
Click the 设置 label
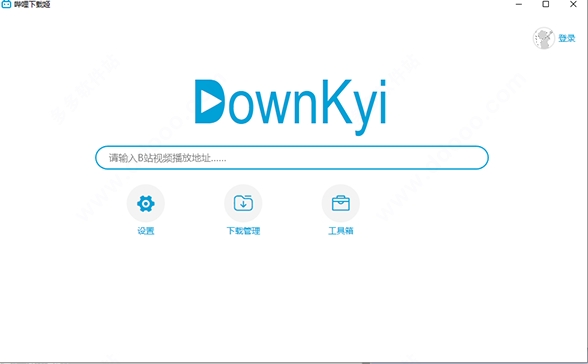146,231
